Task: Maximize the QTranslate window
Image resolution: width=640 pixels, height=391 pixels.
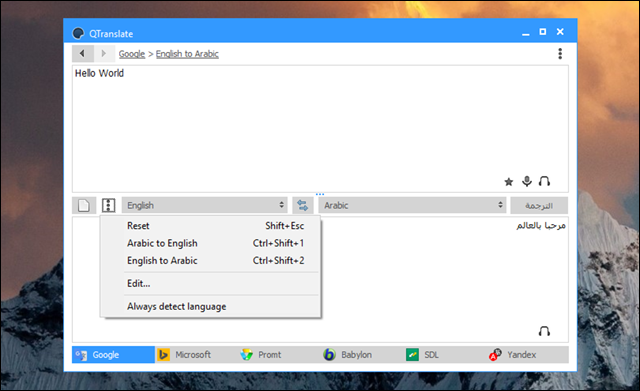Action: pos(543,32)
